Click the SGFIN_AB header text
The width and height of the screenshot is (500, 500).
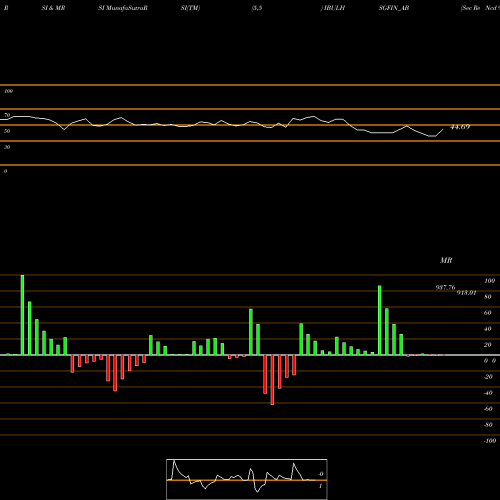(x=394, y=8)
